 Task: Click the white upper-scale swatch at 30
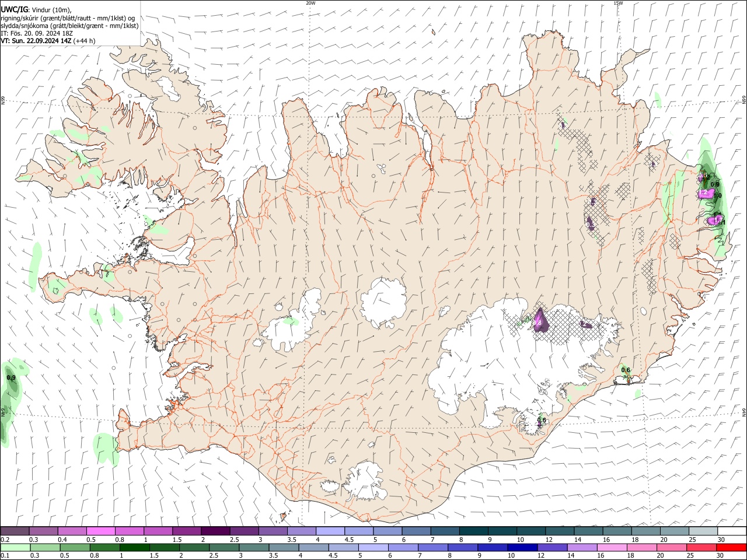(731, 531)
